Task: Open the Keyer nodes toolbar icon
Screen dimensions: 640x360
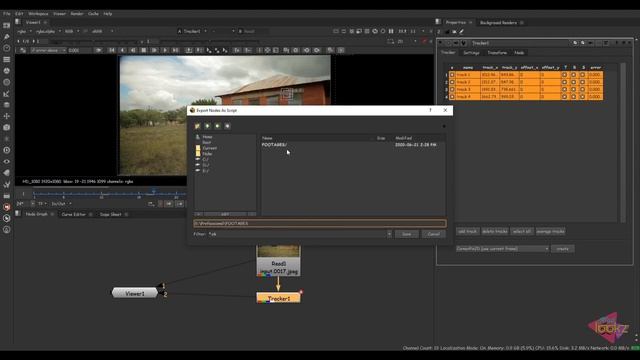Action: click(7, 93)
